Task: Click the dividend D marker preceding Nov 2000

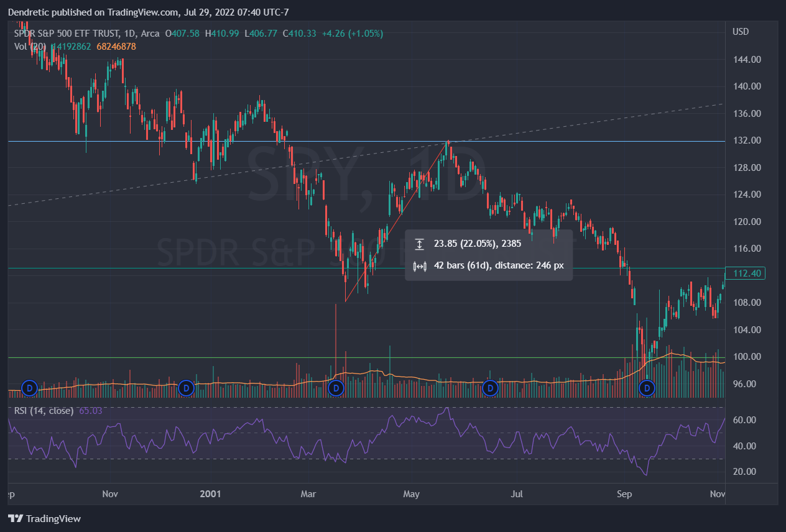Action: click(x=29, y=388)
